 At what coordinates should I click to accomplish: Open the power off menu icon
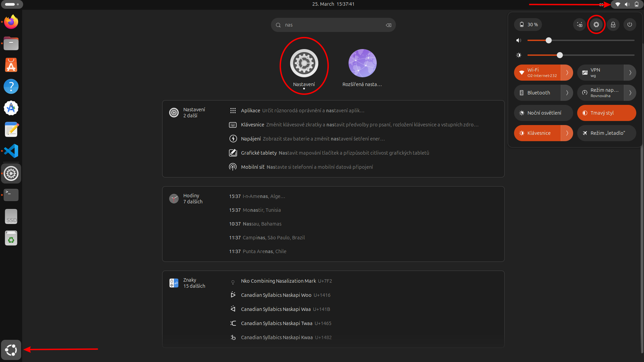pos(630,25)
